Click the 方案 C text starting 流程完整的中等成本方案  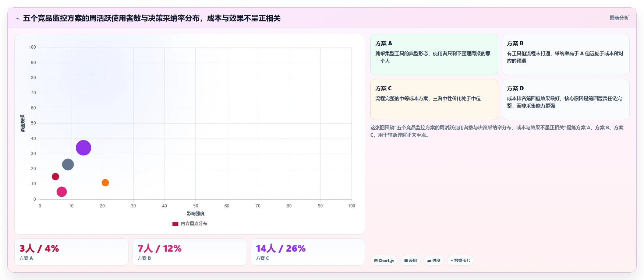click(x=428, y=98)
